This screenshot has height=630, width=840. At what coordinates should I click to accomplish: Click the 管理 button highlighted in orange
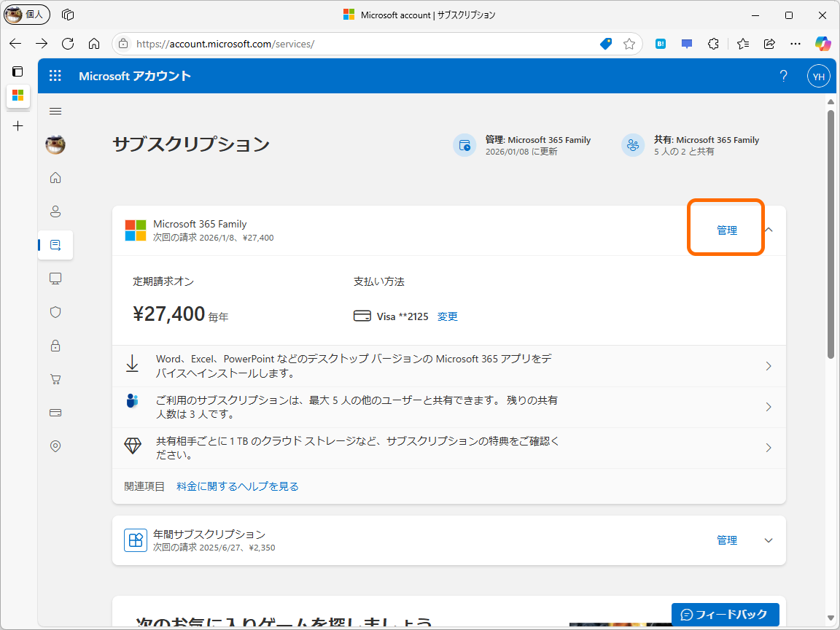[x=725, y=229]
